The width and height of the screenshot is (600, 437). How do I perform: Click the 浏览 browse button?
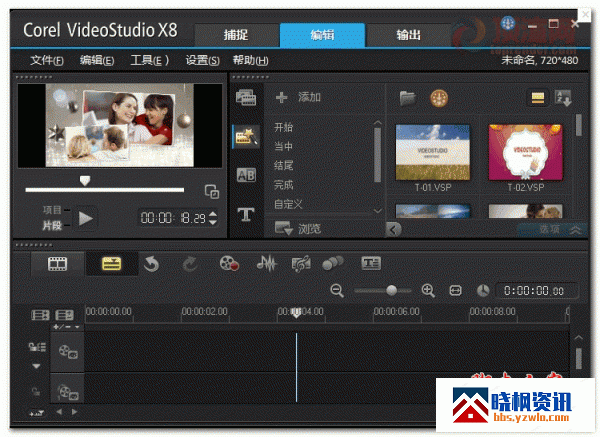298,229
